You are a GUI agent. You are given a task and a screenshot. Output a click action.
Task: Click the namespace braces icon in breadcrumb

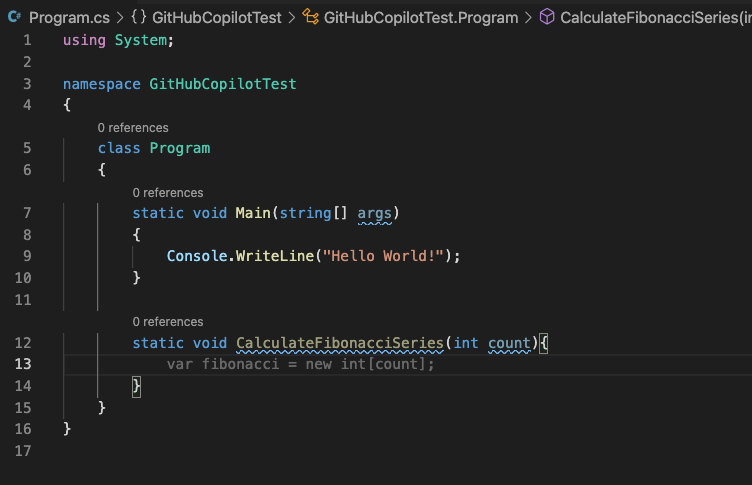139,17
